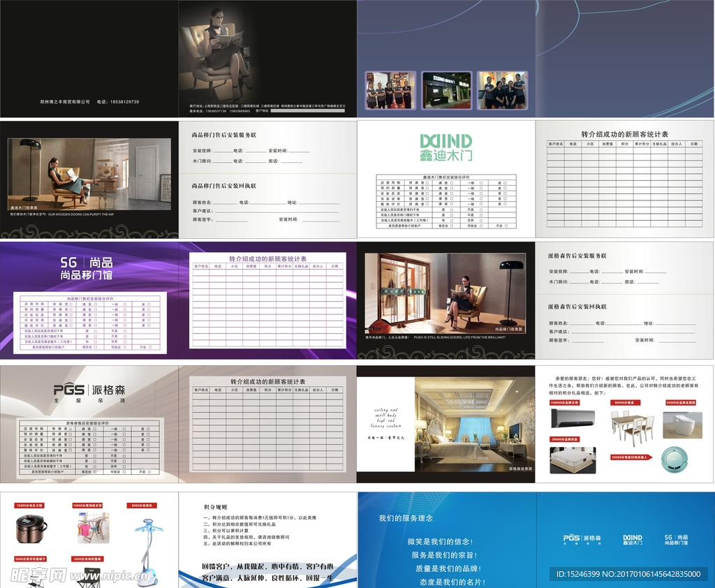Click the 质量是我们的品牌 line

(448, 568)
